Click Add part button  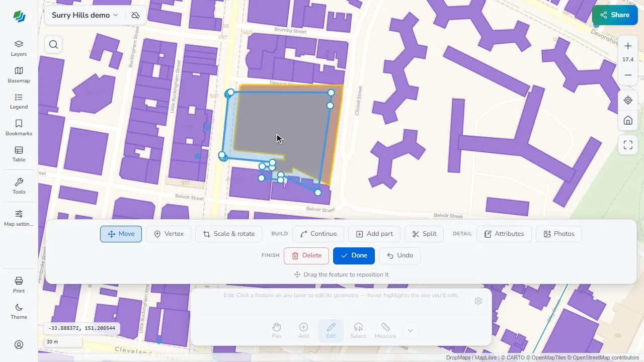(x=374, y=234)
